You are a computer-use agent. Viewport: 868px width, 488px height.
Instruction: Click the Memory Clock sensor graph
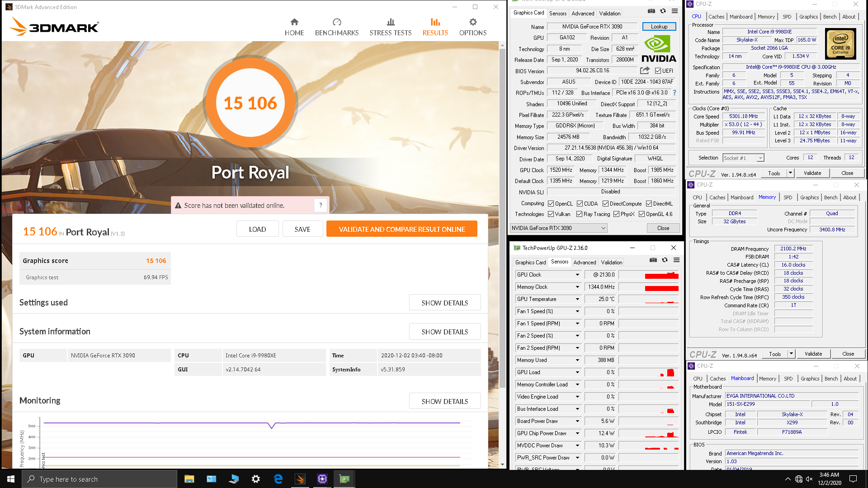[649, 287]
